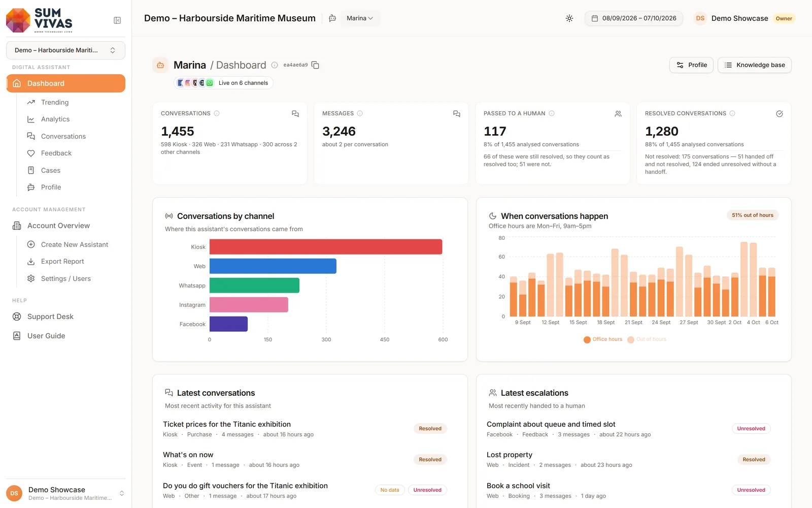Toggle light/dark theme sun icon

[569, 18]
